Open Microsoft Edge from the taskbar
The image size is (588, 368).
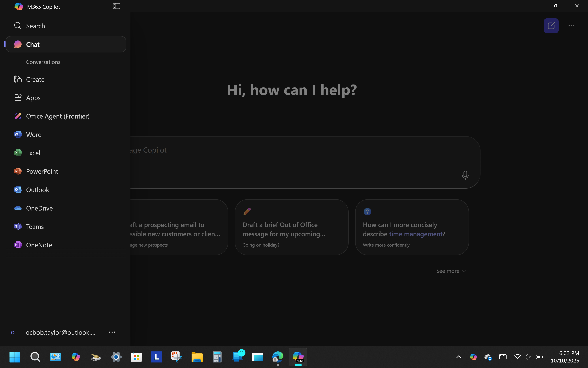tap(278, 357)
